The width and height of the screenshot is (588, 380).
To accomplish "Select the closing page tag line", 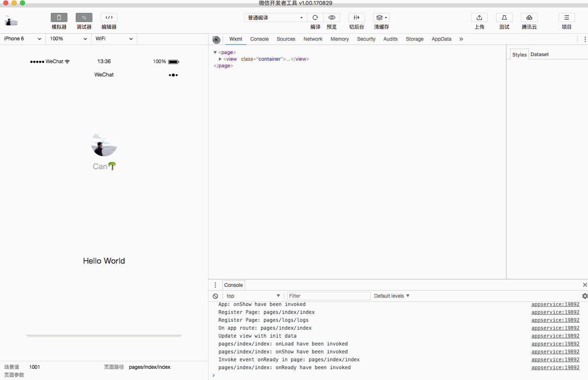I will [223, 66].
